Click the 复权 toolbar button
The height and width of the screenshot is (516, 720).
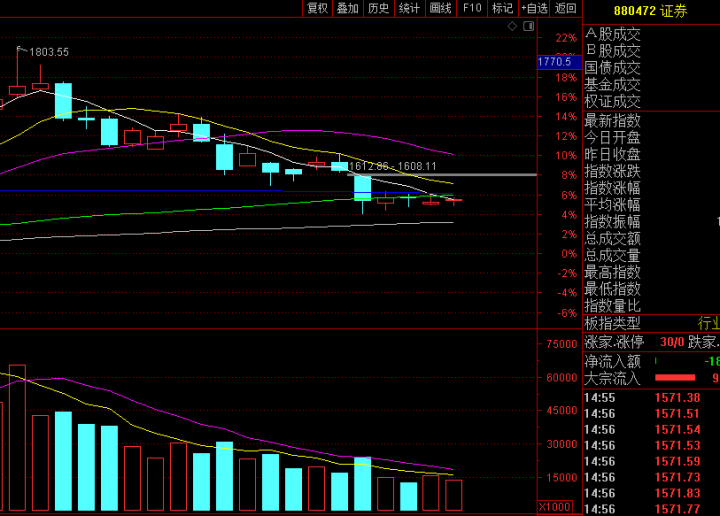[x=317, y=8]
